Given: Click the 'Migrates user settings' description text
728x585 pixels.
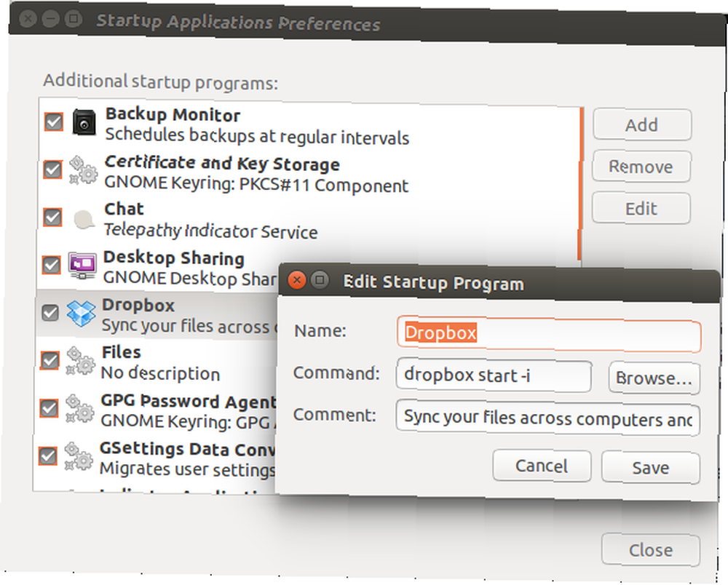Looking at the screenshot, I should 188,469.
